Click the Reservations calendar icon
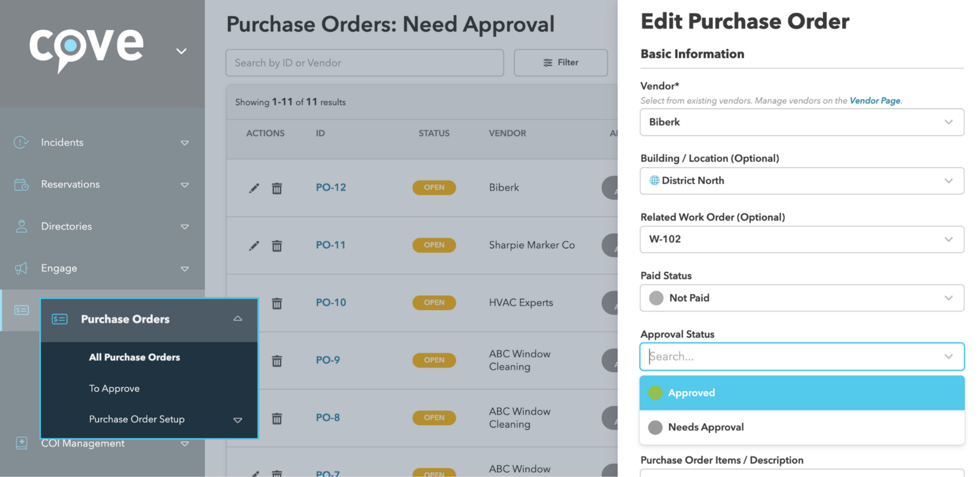The image size is (980, 477). click(21, 185)
